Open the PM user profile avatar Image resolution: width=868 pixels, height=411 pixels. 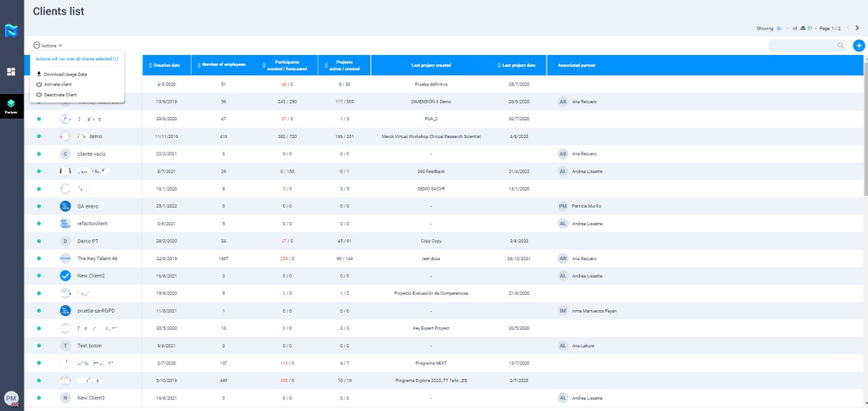[x=12, y=397]
